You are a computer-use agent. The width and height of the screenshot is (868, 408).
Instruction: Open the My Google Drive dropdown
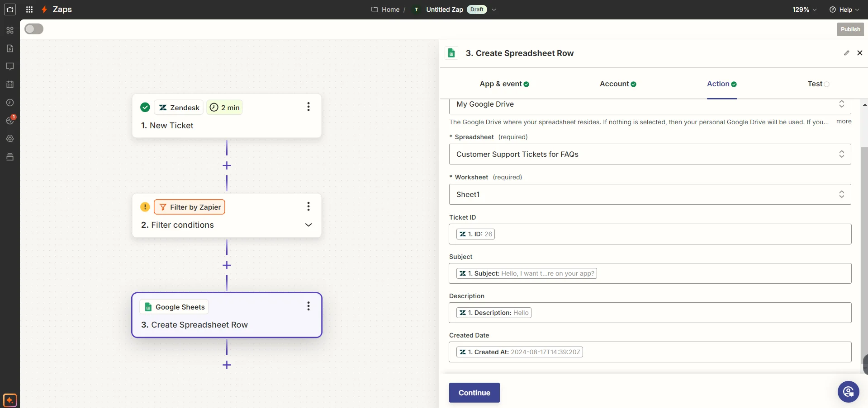pos(650,104)
